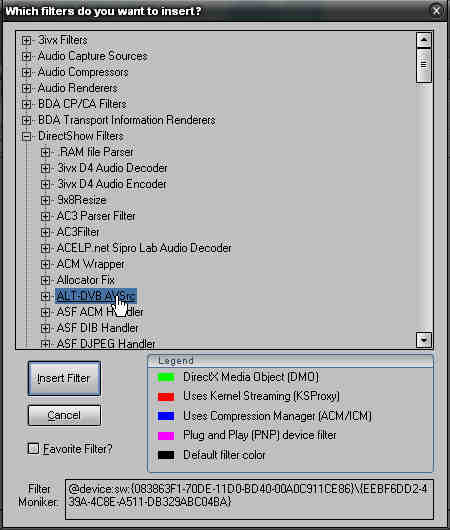Select the ALT-DVB AVSrc filter
The width and height of the screenshot is (450, 530).
tap(96, 296)
